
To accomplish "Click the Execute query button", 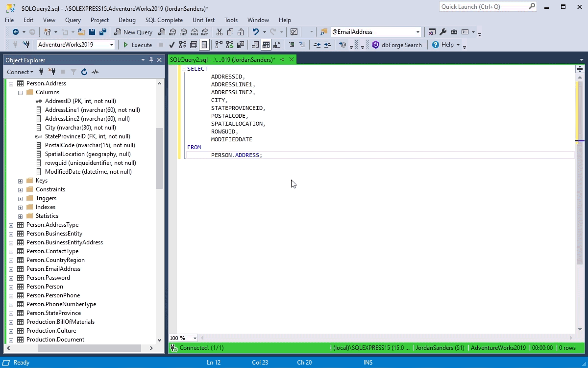I will (x=137, y=45).
